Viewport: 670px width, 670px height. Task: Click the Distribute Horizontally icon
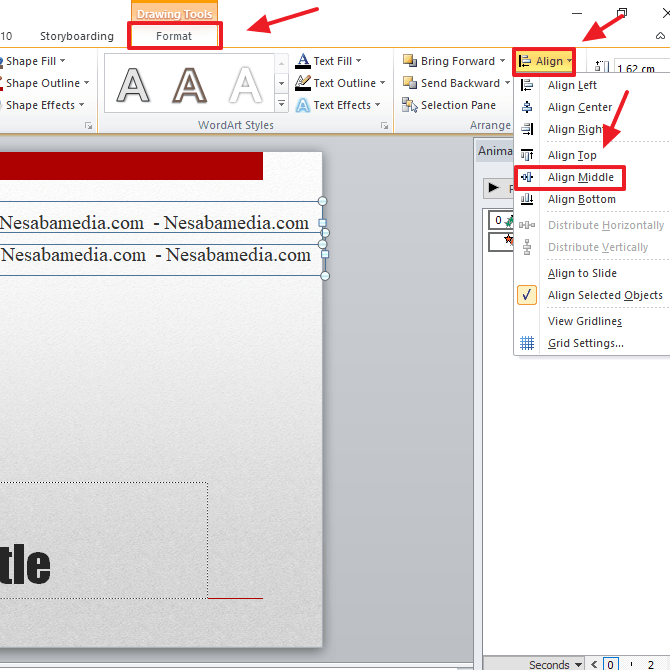(x=527, y=225)
